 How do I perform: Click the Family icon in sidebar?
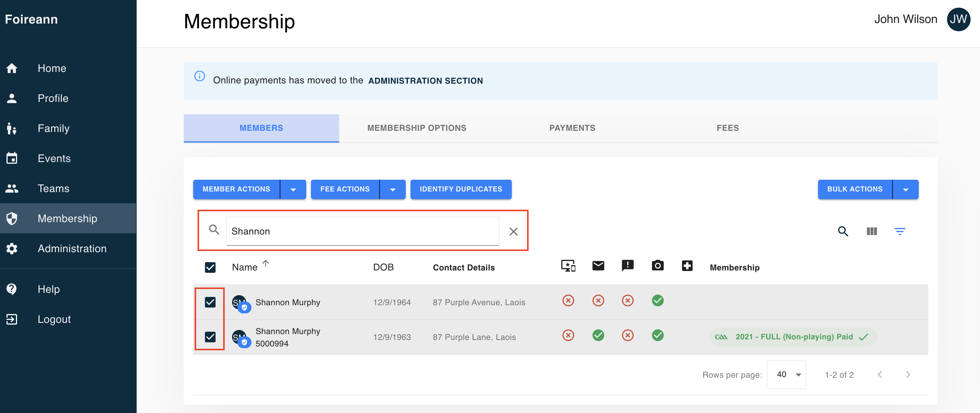coord(12,128)
